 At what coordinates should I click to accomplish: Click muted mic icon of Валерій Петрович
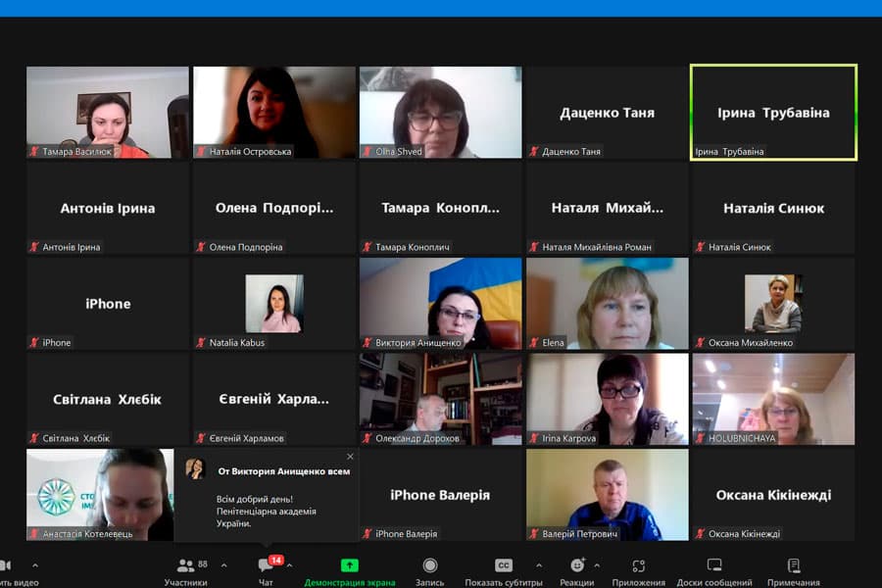pyautogui.click(x=534, y=534)
